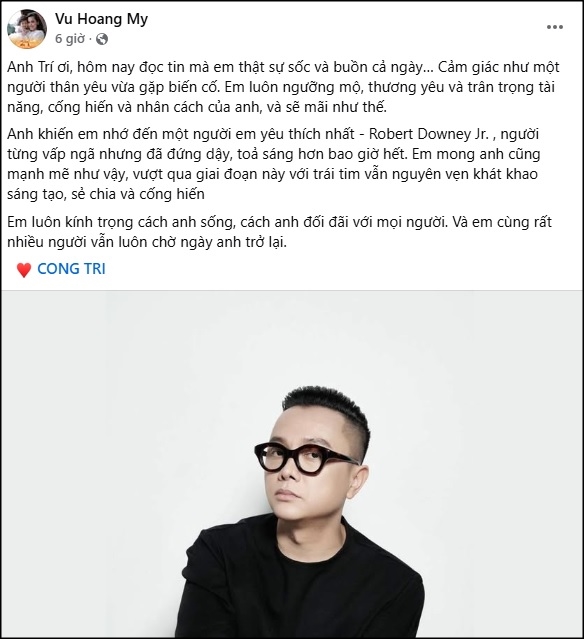The height and width of the screenshot is (639, 584).
Task: Click the paragraph starting "Anh Trí ơi"
Action: click(283, 87)
